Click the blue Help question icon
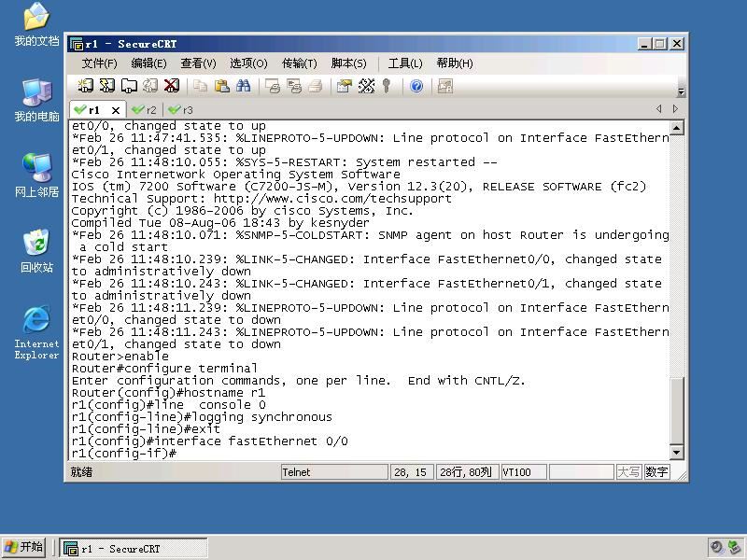747x560 pixels. [x=416, y=86]
